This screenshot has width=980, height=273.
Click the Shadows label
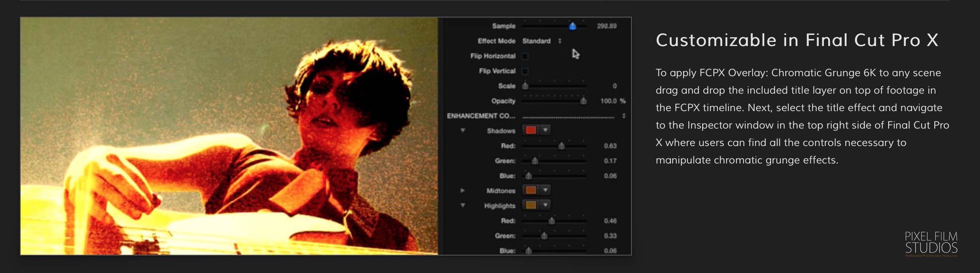click(501, 131)
